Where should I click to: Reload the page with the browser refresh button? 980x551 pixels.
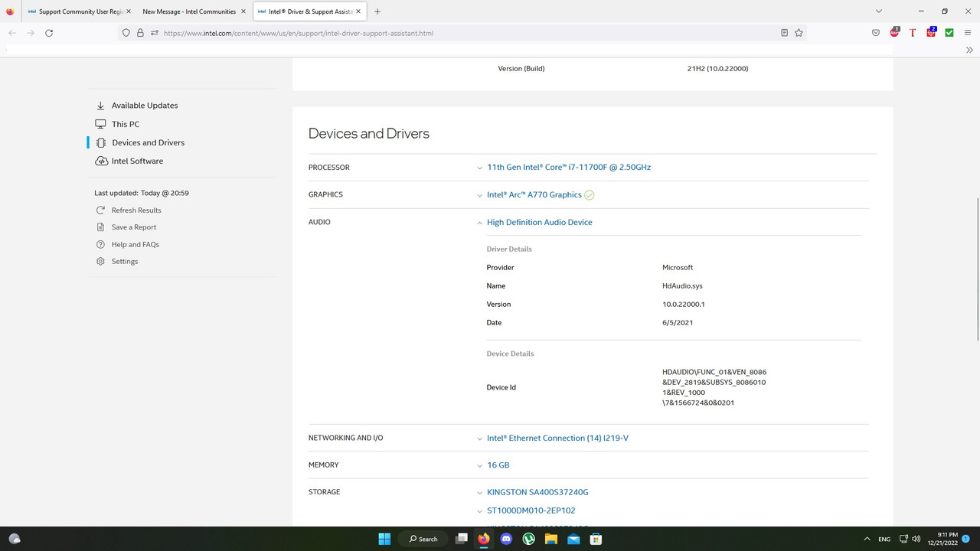pos(49,33)
